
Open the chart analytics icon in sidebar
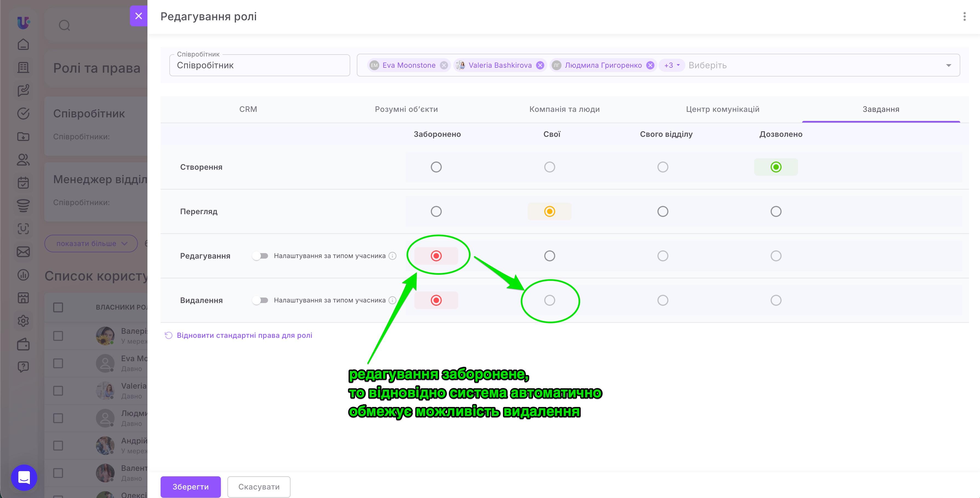pos(23,275)
